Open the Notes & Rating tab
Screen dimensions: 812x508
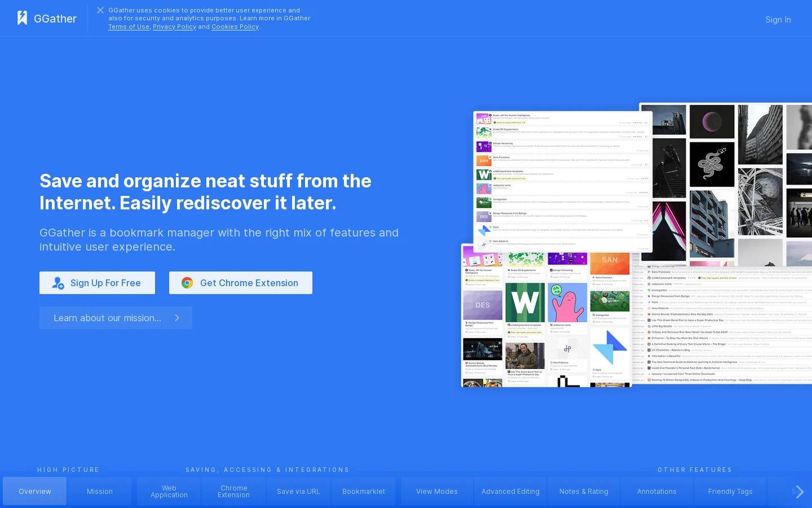[x=584, y=492]
